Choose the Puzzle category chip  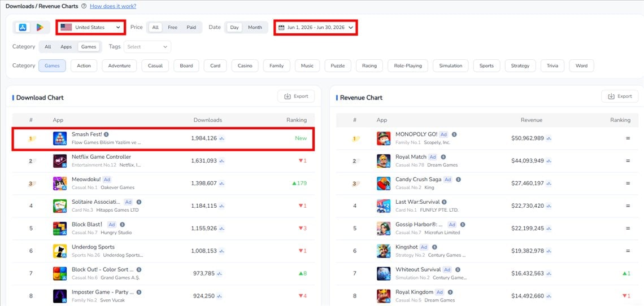tap(338, 65)
